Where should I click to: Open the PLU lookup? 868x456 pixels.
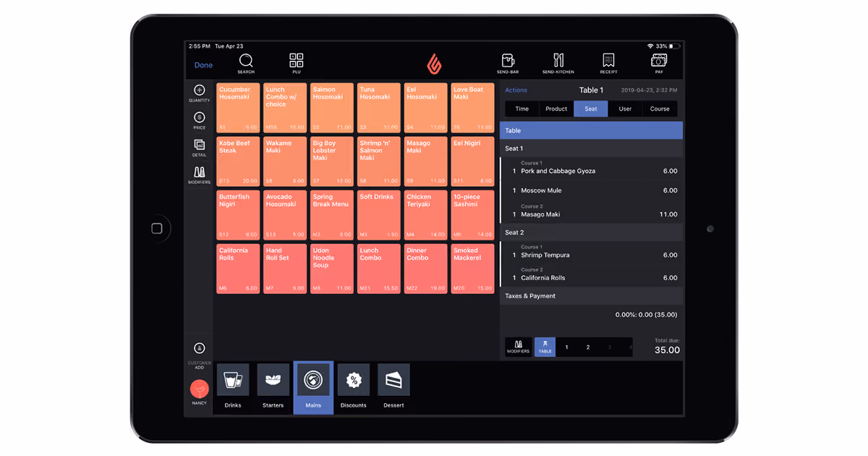point(297,64)
